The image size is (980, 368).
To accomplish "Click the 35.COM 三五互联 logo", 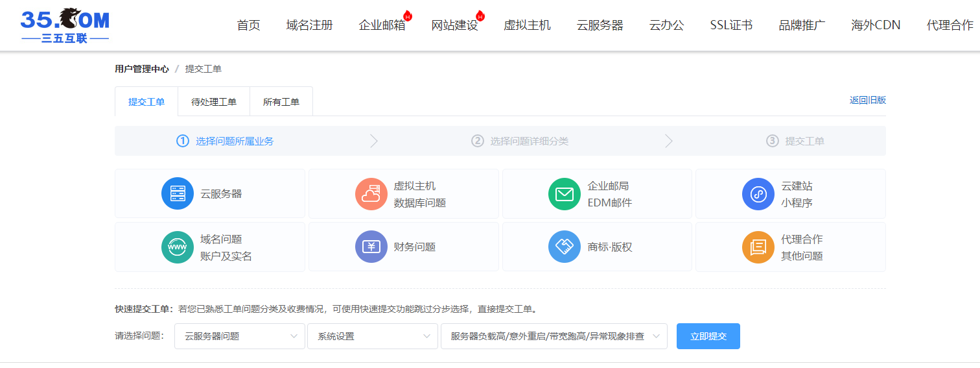I will pyautogui.click(x=65, y=25).
